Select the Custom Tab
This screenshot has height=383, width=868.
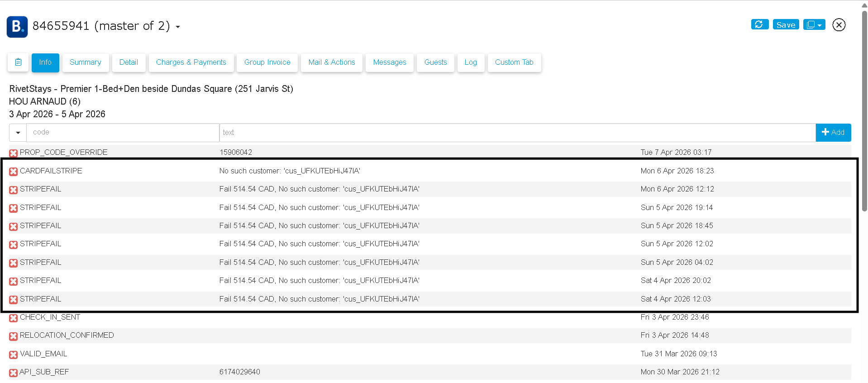(514, 62)
